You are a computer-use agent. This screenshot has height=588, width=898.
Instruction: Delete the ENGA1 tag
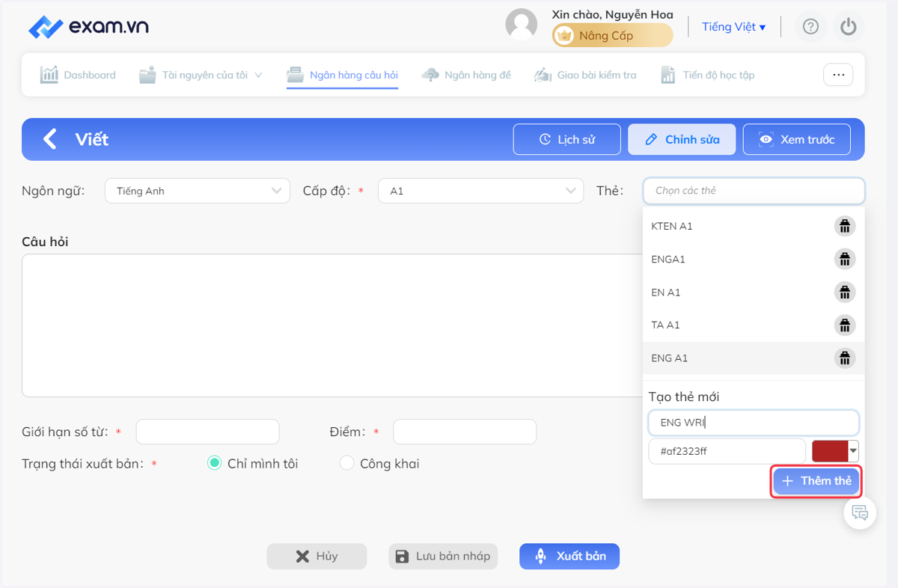(x=845, y=259)
